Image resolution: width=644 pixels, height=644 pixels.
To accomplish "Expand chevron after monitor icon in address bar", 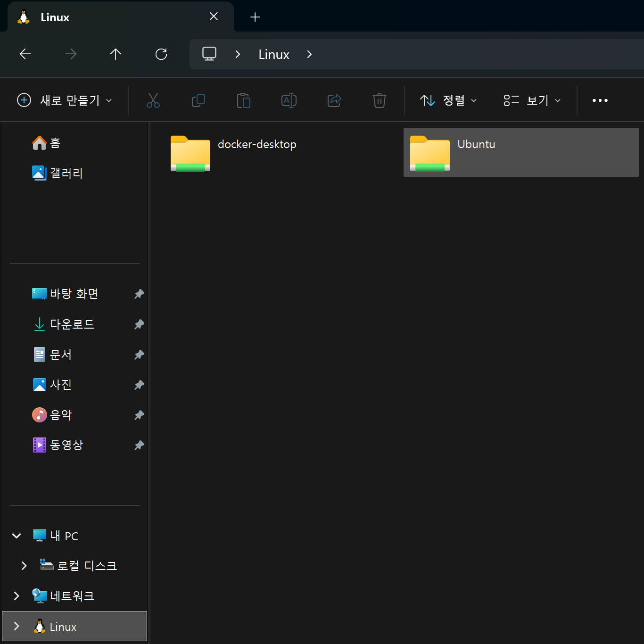I will (x=238, y=54).
